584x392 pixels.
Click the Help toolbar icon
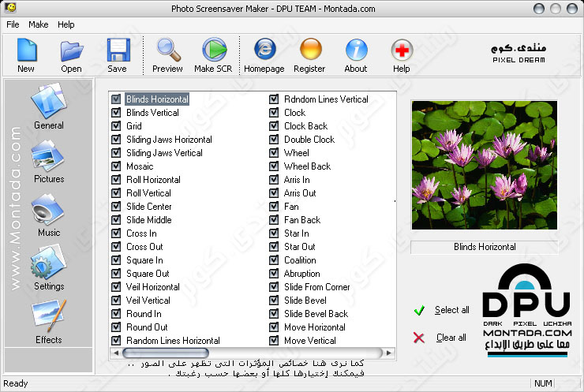(x=402, y=50)
